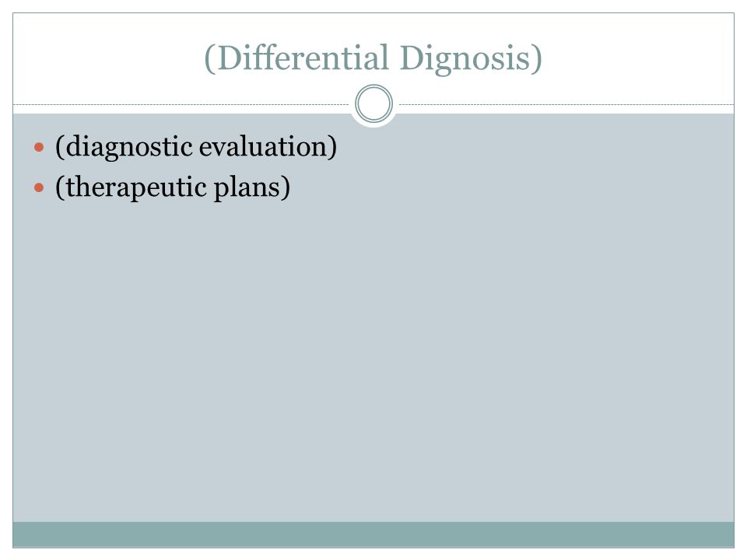Click the opening parenthesis of the title
The height and width of the screenshot is (560, 747).
click(x=210, y=59)
